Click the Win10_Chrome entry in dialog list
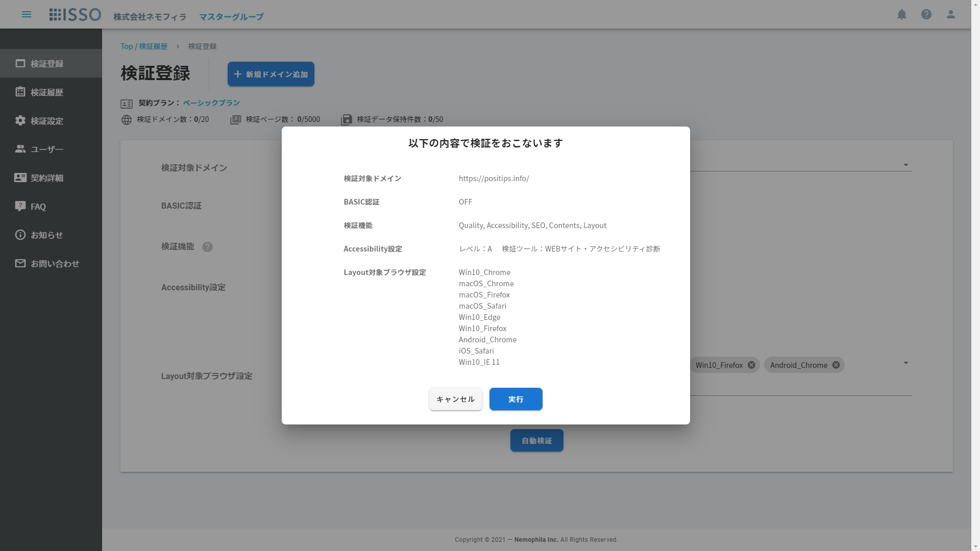Screen dimensions: 980x551 484,272
